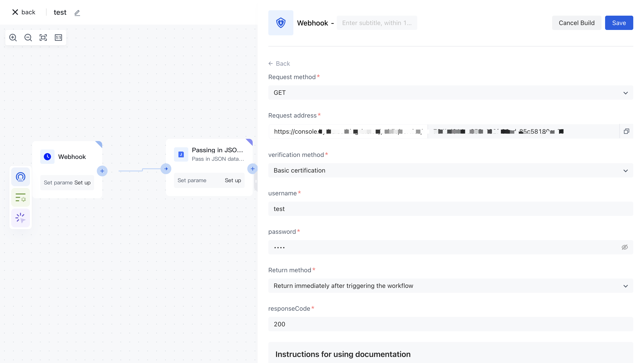Click Set up on the Passing in JSON node
This screenshot has height=363, width=644.
click(x=233, y=180)
